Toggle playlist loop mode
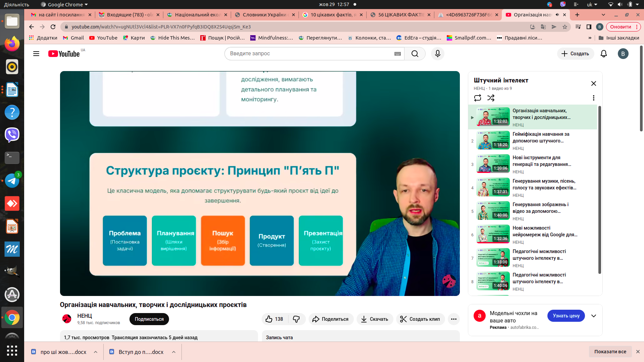 [477, 98]
